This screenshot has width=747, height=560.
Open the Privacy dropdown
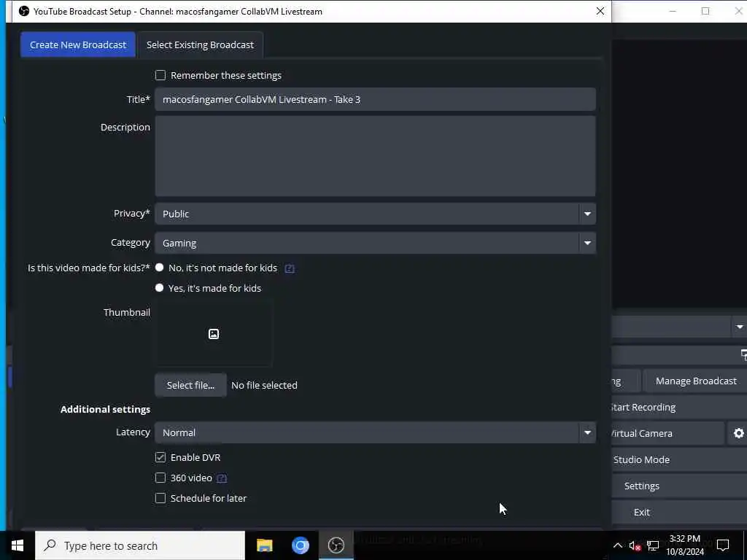point(375,214)
